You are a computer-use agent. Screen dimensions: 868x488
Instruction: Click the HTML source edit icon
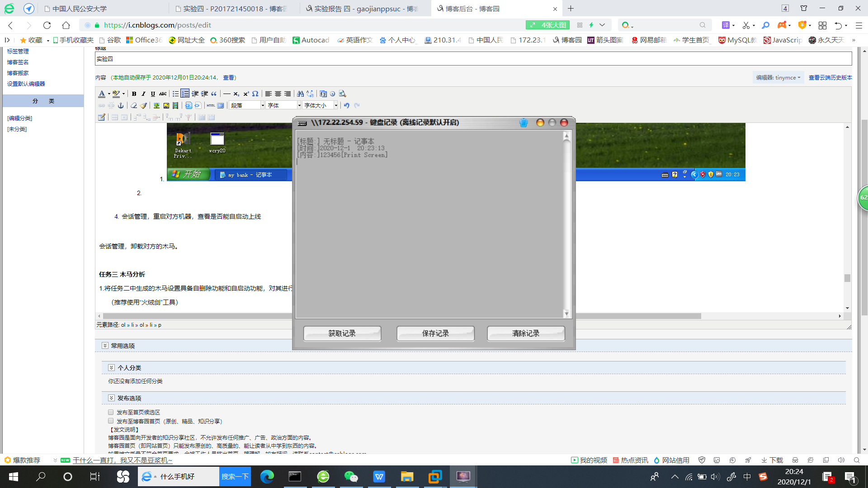211,106
